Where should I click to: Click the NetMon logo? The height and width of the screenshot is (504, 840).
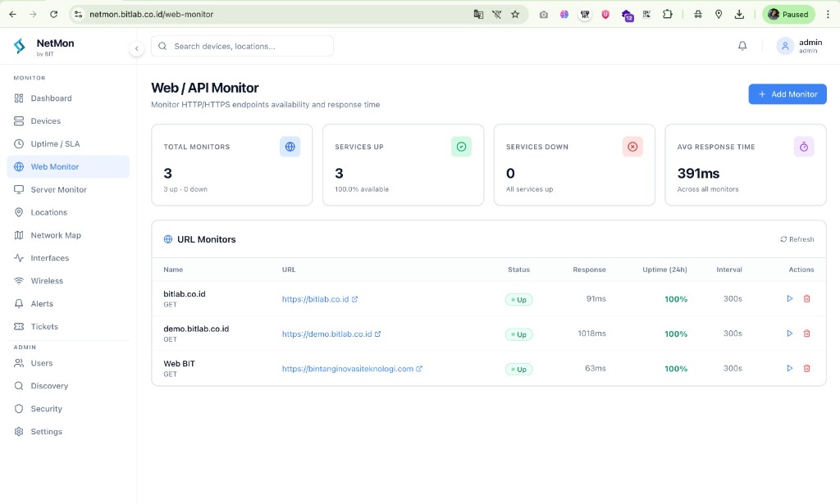pos(39,46)
